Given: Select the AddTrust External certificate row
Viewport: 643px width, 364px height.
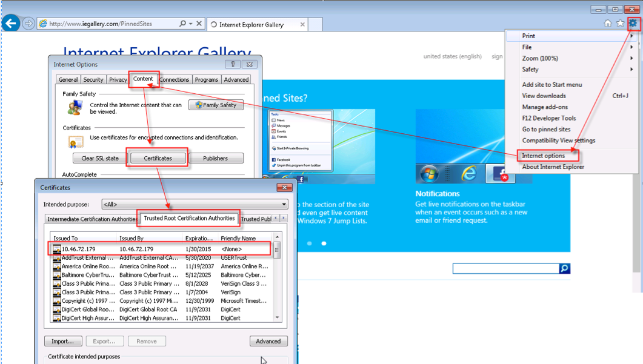Looking at the screenshot, I should 162,258.
